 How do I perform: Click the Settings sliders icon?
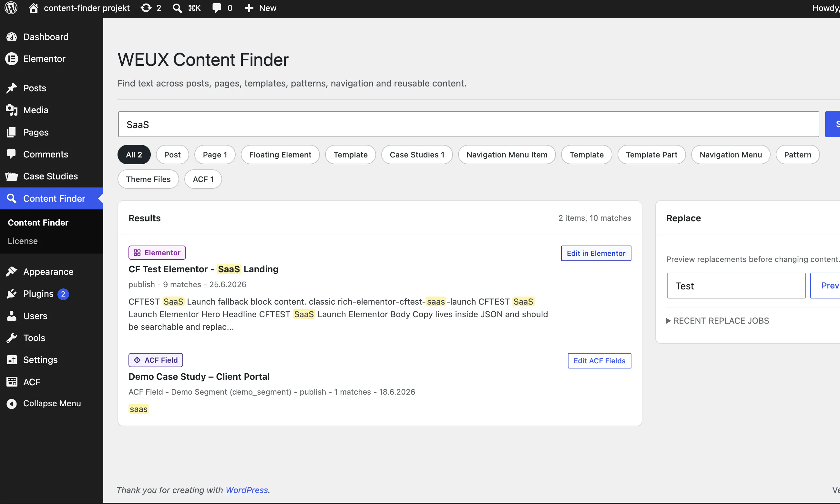pos(12,360)
